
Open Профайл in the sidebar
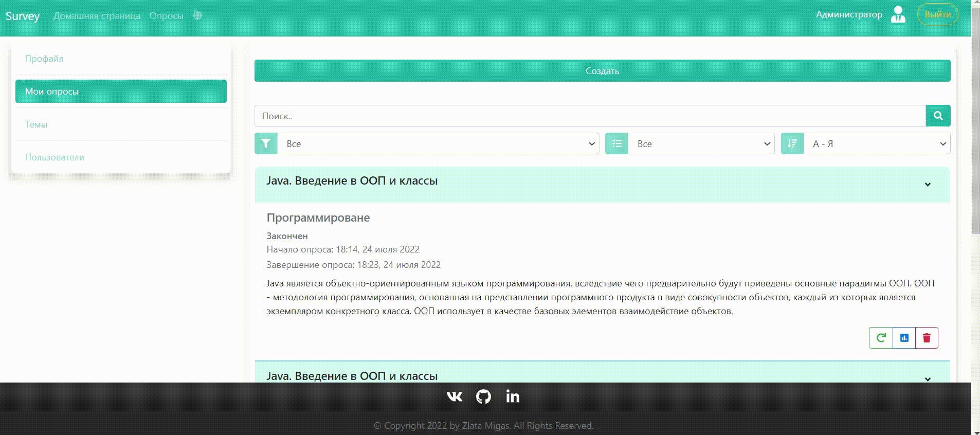pyautogui.click(x=44, y=59)
